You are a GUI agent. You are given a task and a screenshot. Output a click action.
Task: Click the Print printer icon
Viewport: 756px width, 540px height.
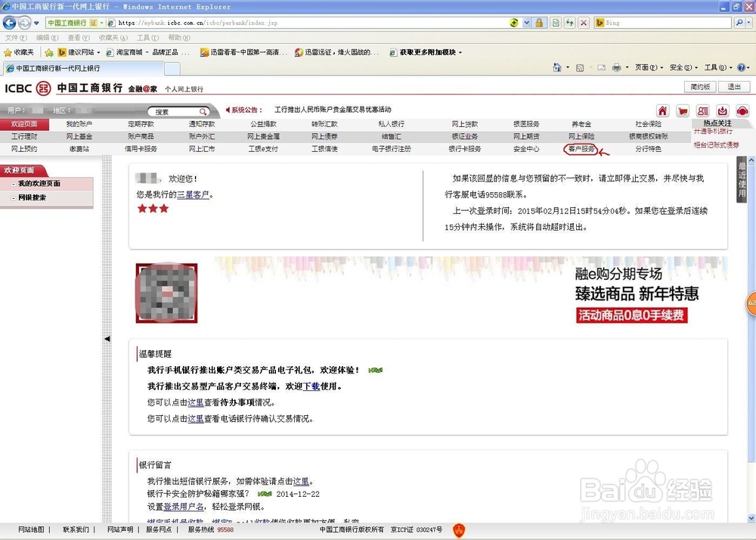(x=617, y=68)
